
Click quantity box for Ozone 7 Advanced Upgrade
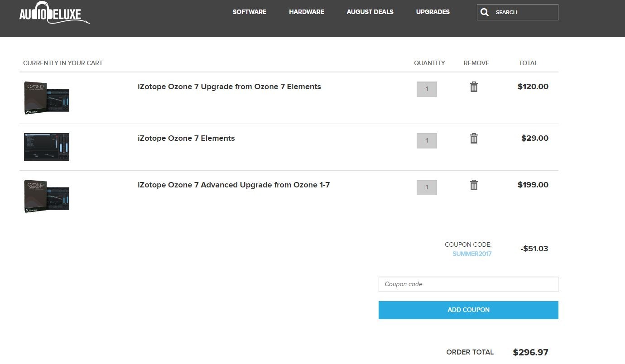pyautogui.click(x=427, y=187)
